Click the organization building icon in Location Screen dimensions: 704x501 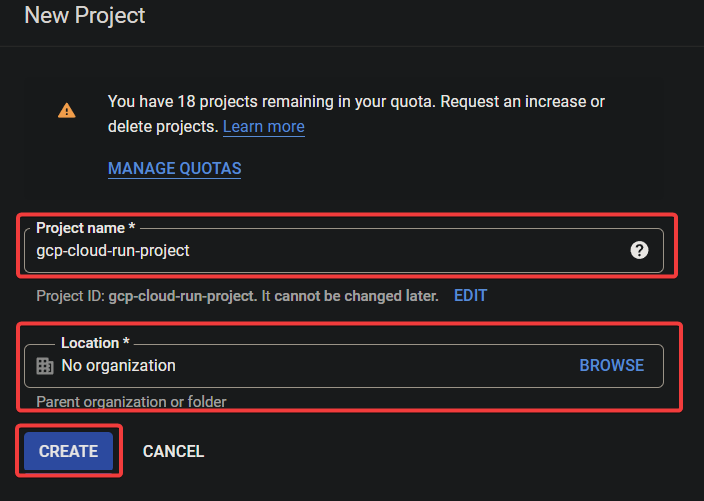(45, 366)
